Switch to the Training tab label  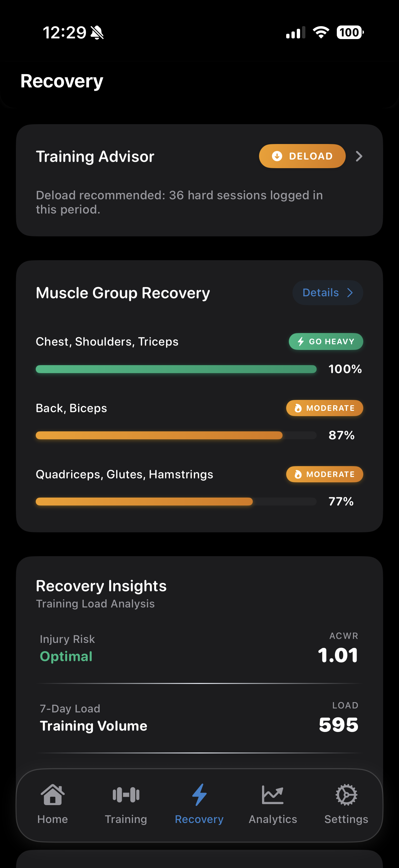point(126,819)
